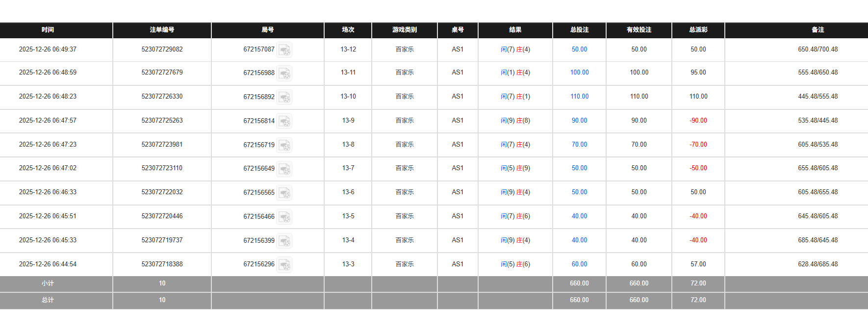This screenshot has width=868, height=335.
Task: Click the icon beside round number 672156719
Action: (x=284, y=145)
